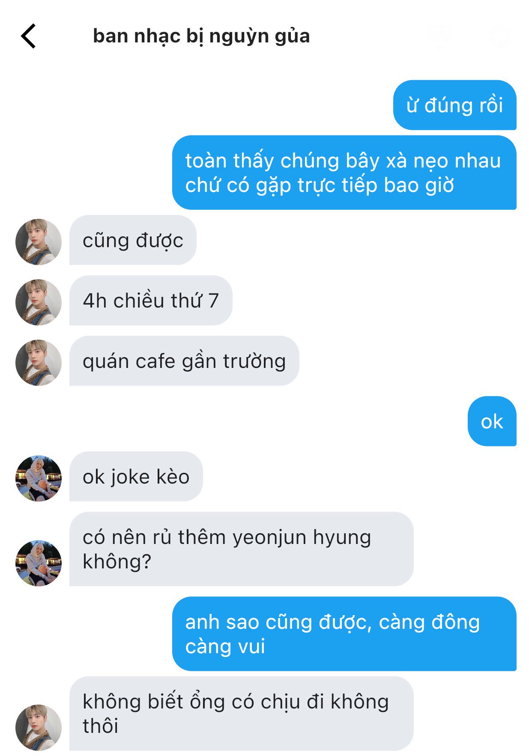This screenshot has width=532, height=756.
Task: Tap avatar beside 'quán cafe gần trường'
Action: pyautogui.click(x=39, y=362)
